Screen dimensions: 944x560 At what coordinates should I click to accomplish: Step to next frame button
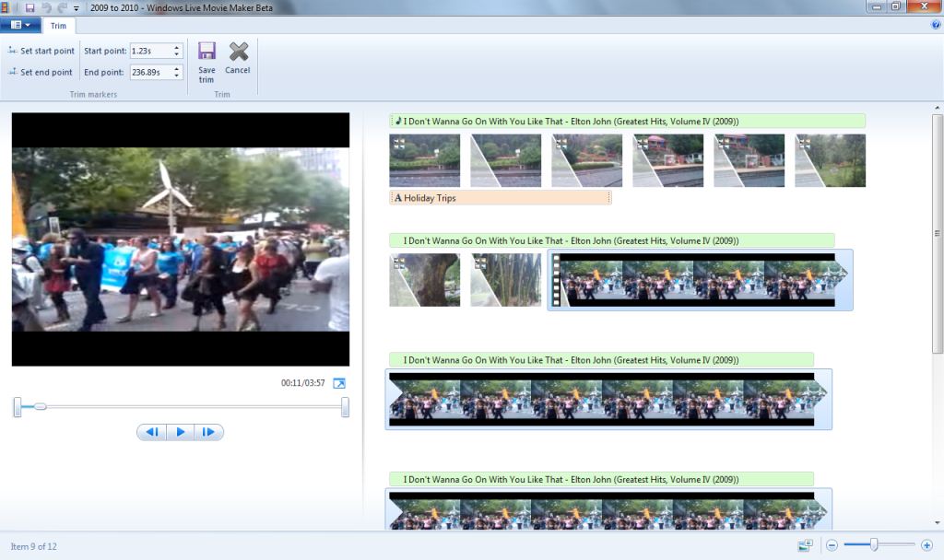[208, 432]
